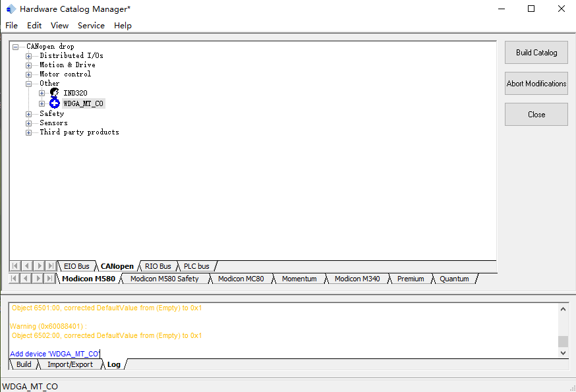Click the blue WDGA_MT_CO device icon
Screen dimensions: 576x392
coord(54,103)
